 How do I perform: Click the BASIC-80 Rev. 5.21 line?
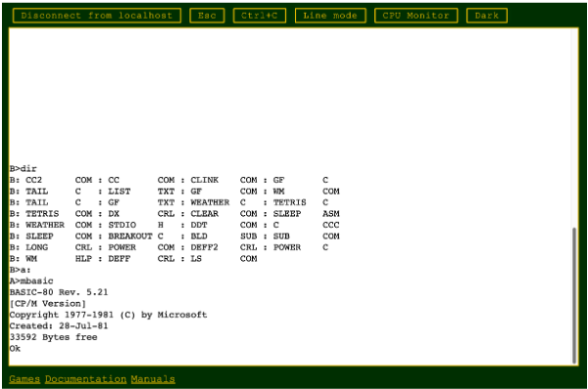pos(59,292)
